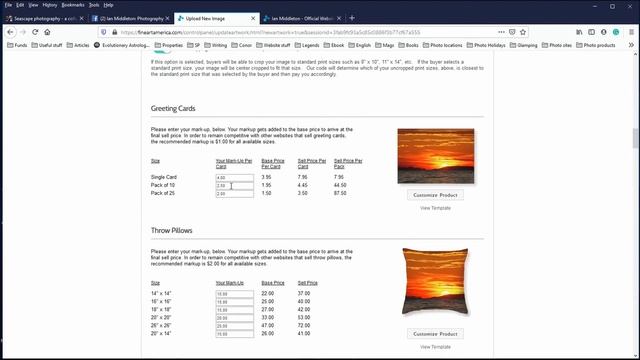Open the Useful stuff bookmark folder
640x360 pixels.
click(x=47, y=45)
